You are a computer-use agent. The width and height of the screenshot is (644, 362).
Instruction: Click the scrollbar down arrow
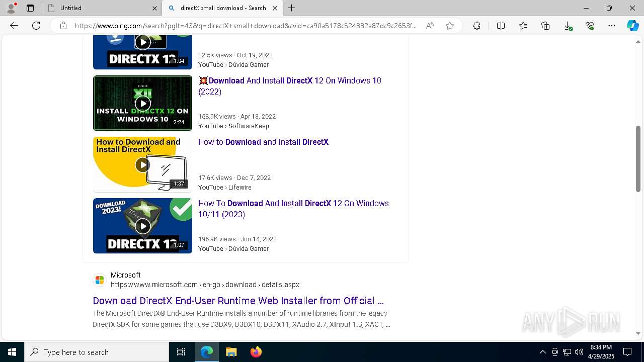coord(638,333)
